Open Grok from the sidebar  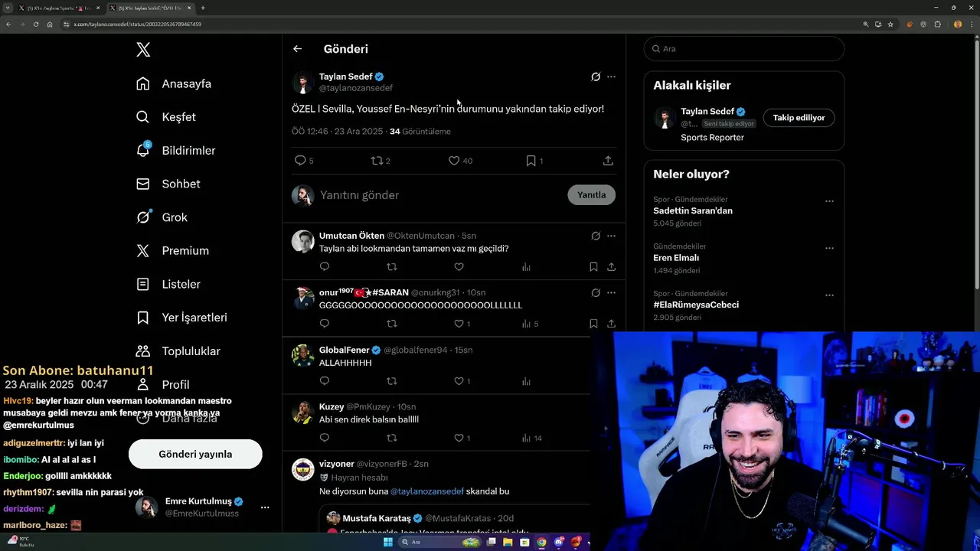point(162,217)
